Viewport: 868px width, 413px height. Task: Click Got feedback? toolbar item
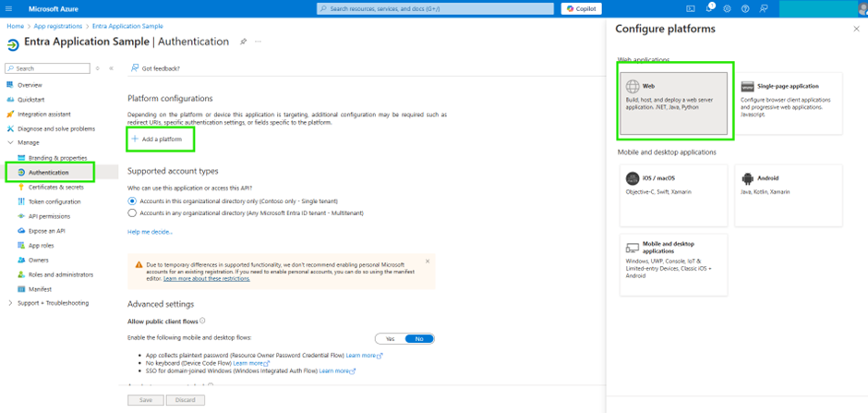[x=155, y=68]
